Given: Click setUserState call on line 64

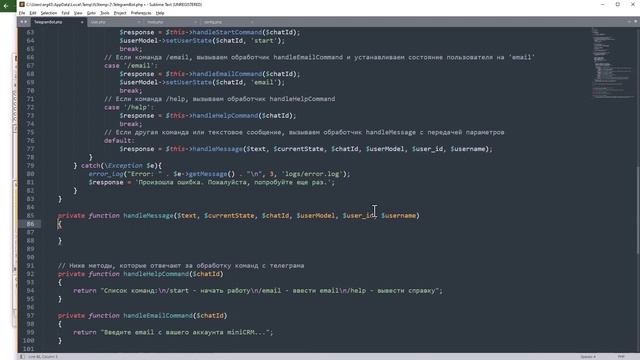Looking at the screenshot, I should [x=189, y=41].
